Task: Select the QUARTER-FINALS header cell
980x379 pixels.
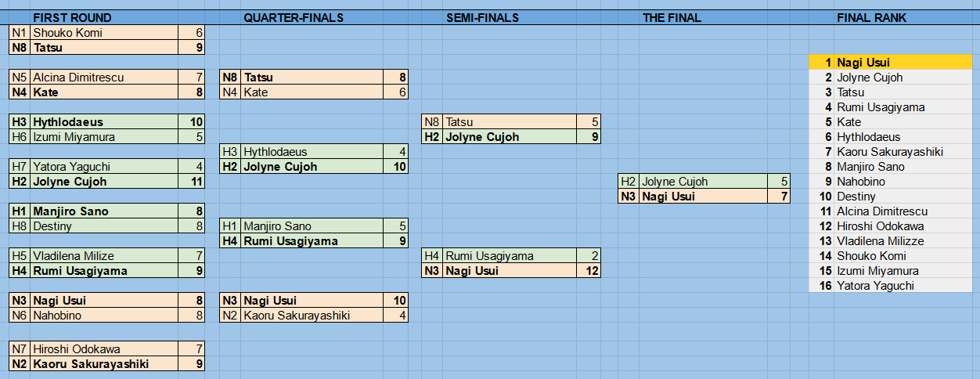Action: pyautogui.click(x=294, y=17)
